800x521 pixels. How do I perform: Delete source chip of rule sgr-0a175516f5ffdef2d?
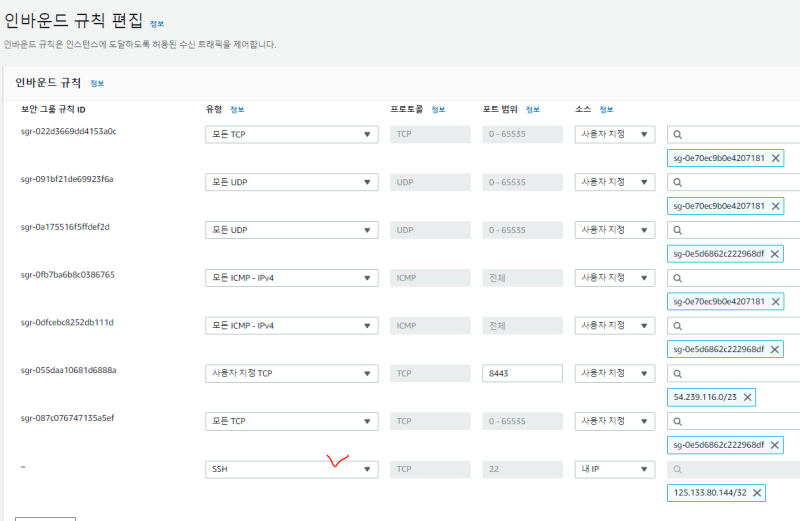tap(775, 254)
